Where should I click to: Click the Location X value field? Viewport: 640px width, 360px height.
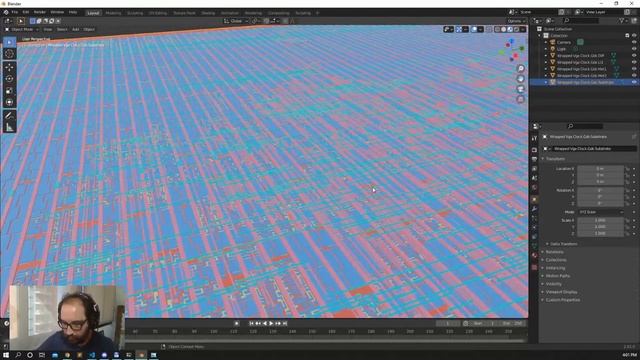point(600,169)
